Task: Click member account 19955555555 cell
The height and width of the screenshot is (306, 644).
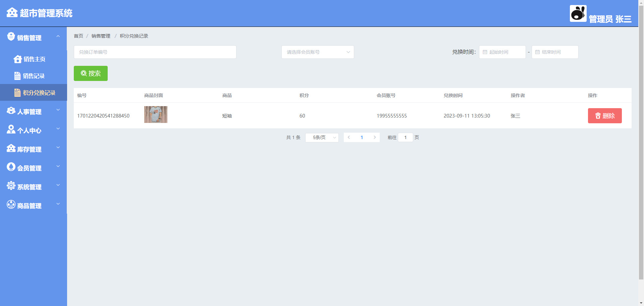Action: pos(392,116)
